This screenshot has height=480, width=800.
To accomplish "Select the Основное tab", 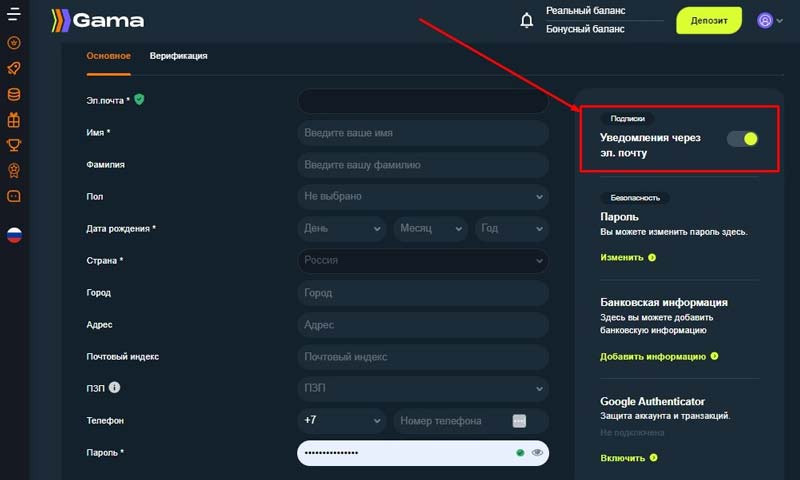I will [x=108, y=56].
